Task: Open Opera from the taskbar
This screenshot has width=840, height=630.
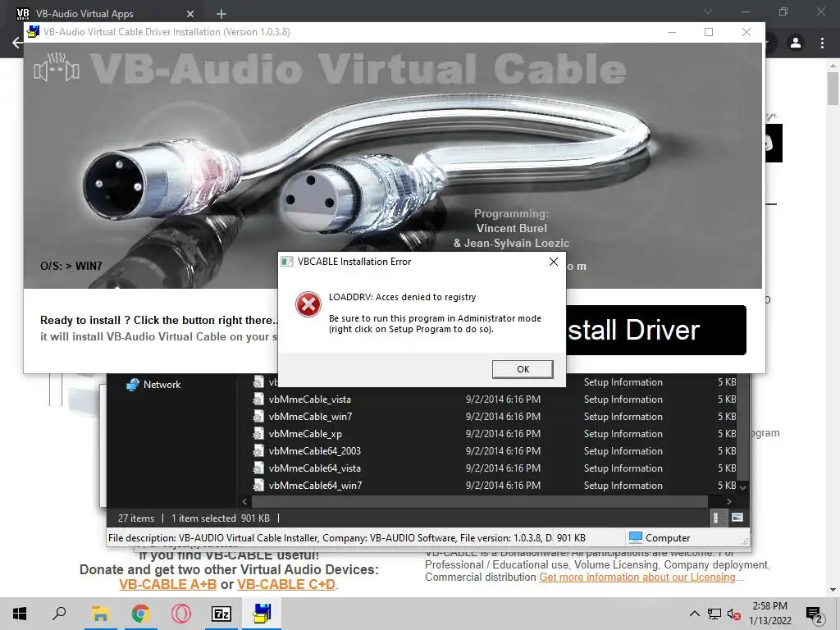Action: pos(181,614)
